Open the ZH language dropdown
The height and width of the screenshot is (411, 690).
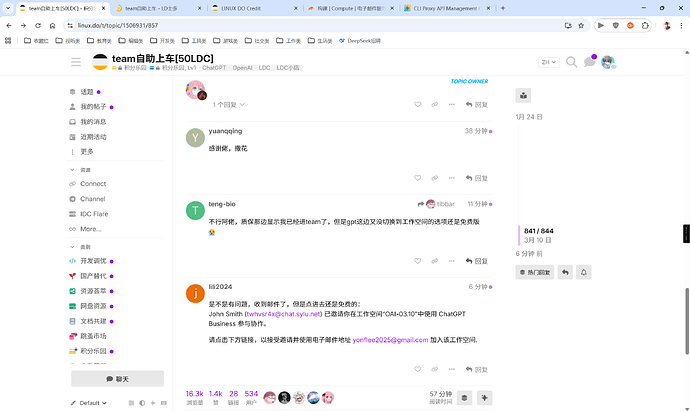(548, 62)
